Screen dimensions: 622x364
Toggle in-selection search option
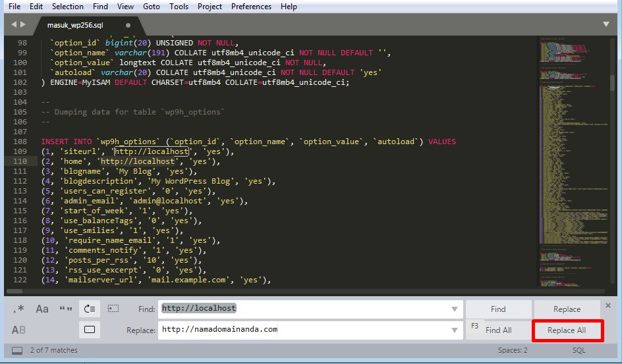click(113, 309)
